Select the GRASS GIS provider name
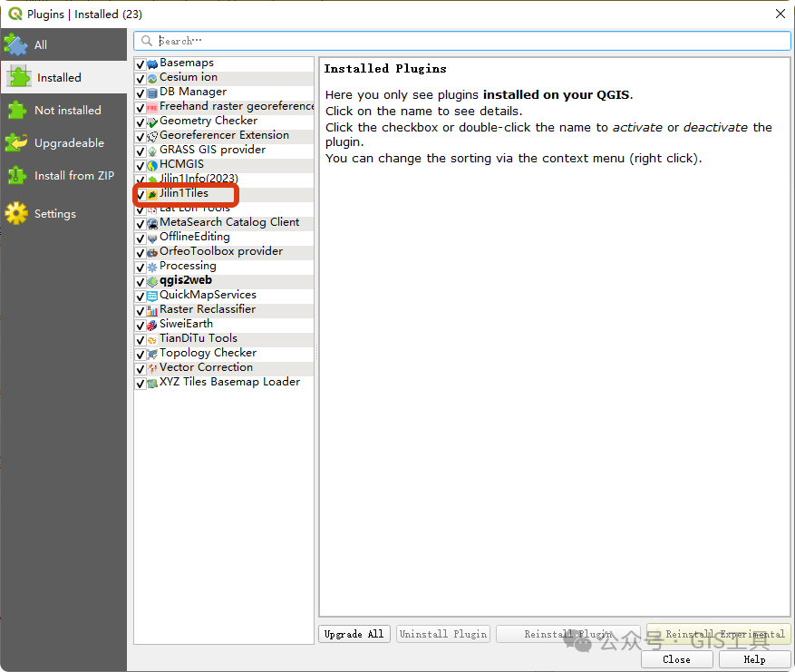The image size is (795, 672). pos(212,150)
